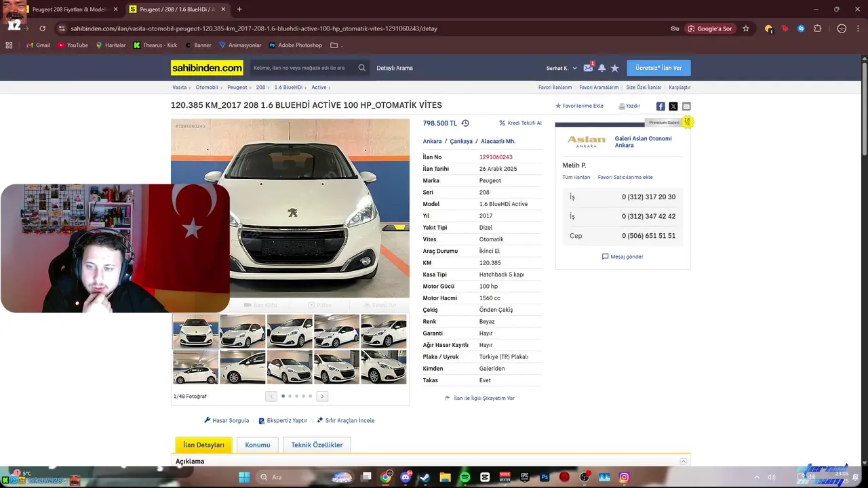
Task: Switch to Konumu tab
Action: [258, 445]
